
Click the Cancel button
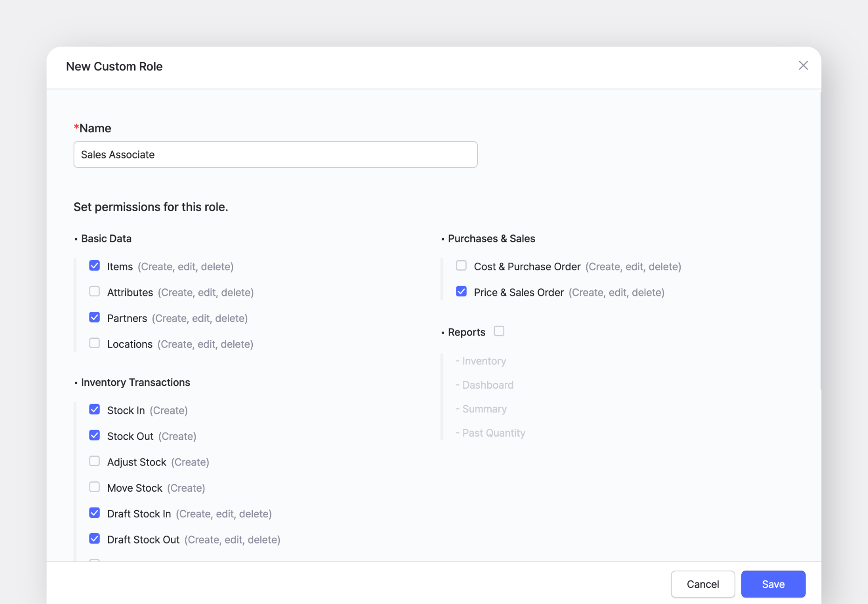pyautogui.click(x=703, y=584)
